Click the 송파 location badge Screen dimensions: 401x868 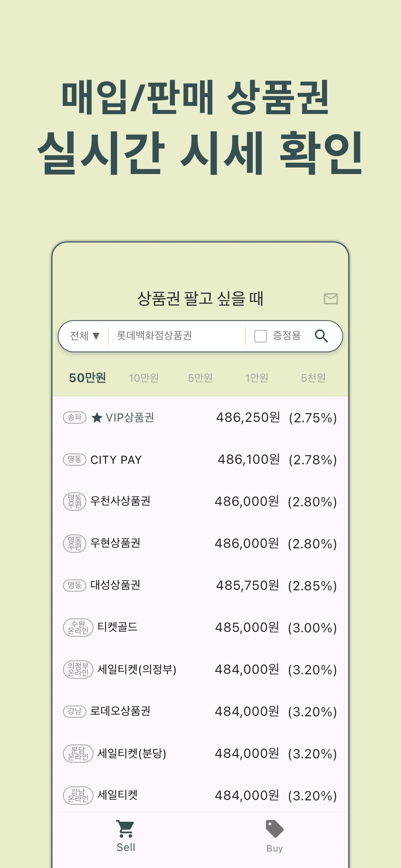pos(75,418)
